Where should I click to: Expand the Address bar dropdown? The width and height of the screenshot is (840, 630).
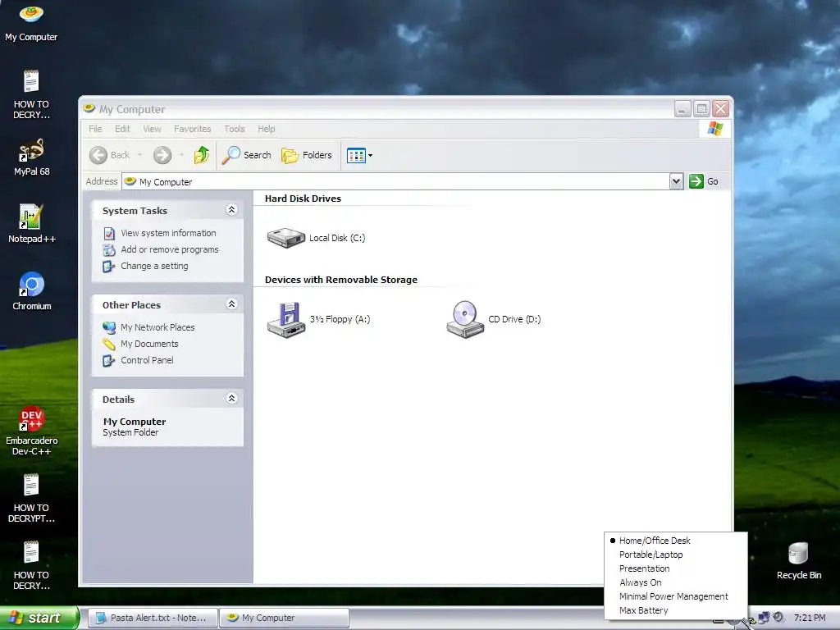click(x=676, y=181)
